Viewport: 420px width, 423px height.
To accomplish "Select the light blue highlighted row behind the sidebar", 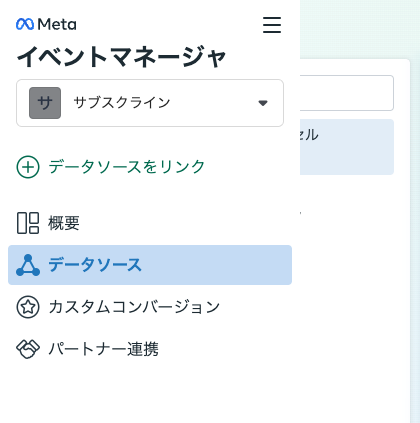I will 347,147.
